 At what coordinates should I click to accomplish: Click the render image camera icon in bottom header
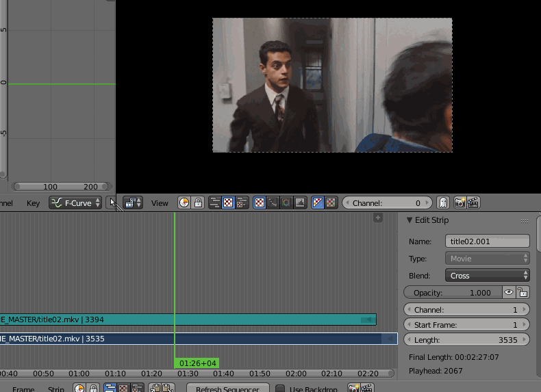coord(353,388)
